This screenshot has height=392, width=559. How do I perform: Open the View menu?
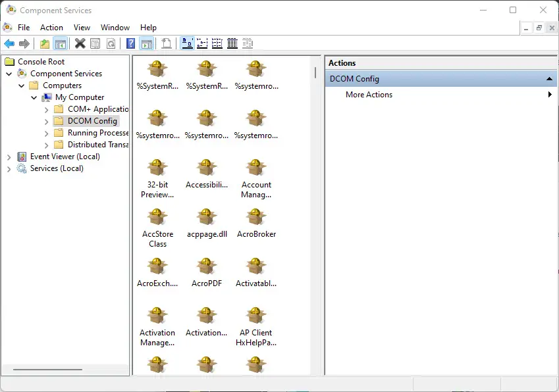(82, 28)
